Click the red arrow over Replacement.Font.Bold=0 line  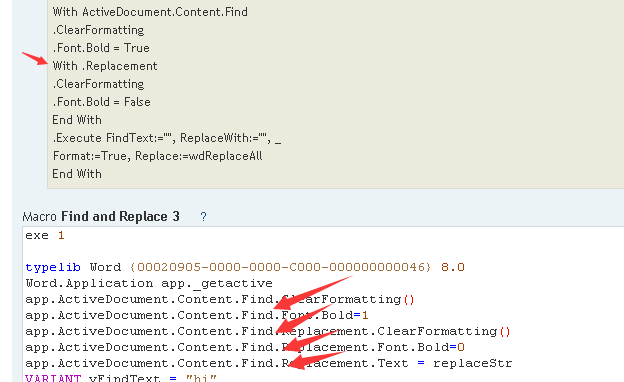point(311,341)
